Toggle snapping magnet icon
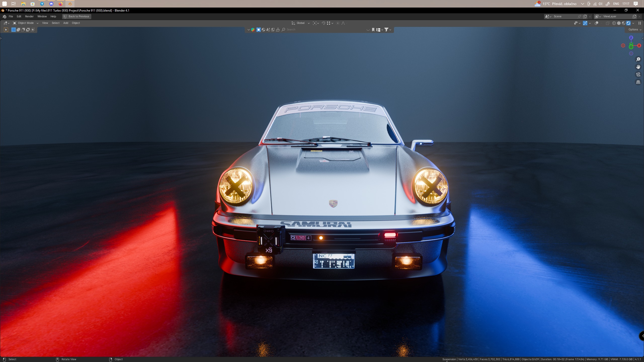Image resolution: width=644 pixels, height=362 pixels. click(x=324, y=23)
